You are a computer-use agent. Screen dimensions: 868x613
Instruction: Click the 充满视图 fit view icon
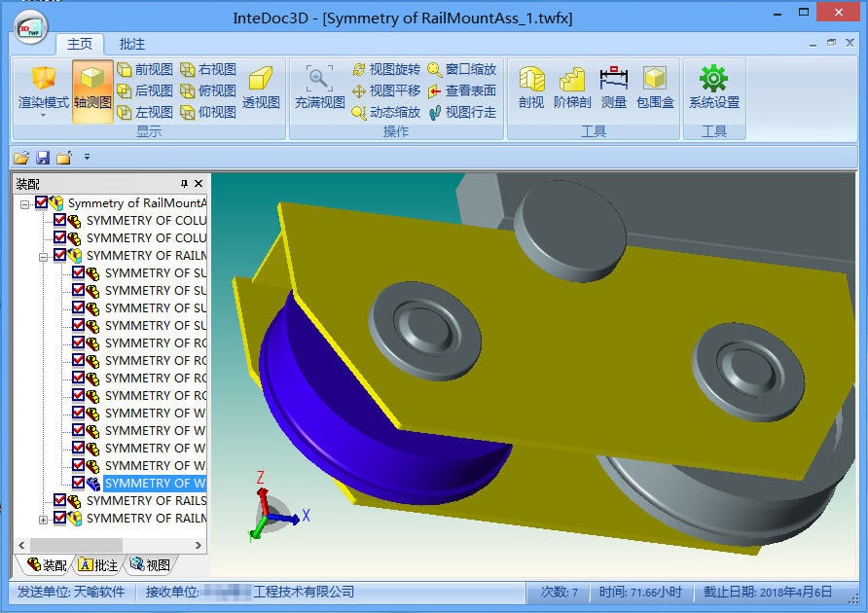click(319, 88)
